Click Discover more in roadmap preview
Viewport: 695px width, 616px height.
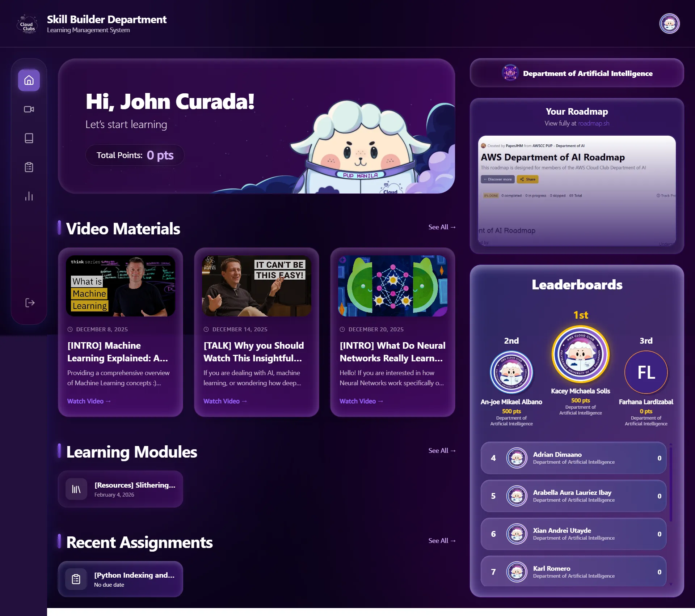pos(498,179)
